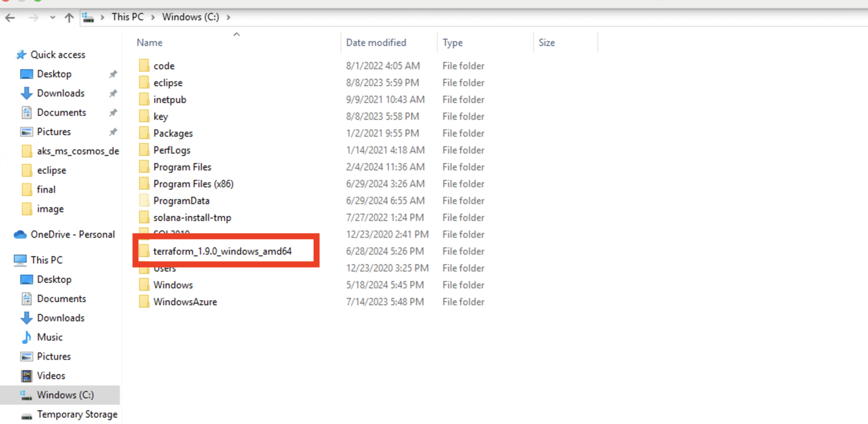Click the Quick access star icon
This screenshot has width=868, height=424.
[21, 55]
